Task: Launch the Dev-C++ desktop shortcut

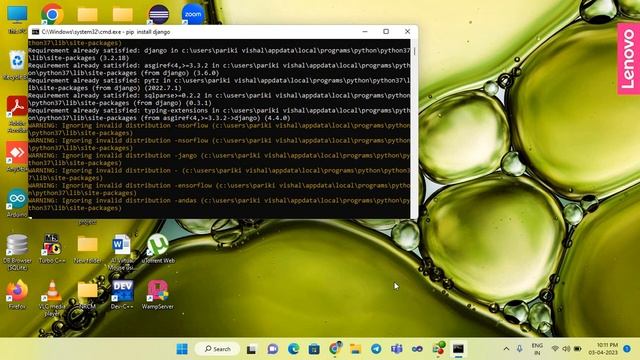Action: coord(122,295)
